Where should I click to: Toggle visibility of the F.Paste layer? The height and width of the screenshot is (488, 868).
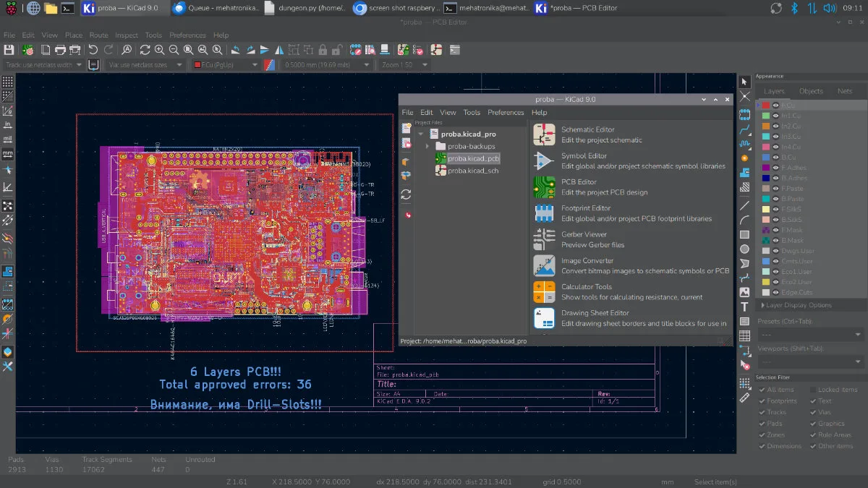775,189
